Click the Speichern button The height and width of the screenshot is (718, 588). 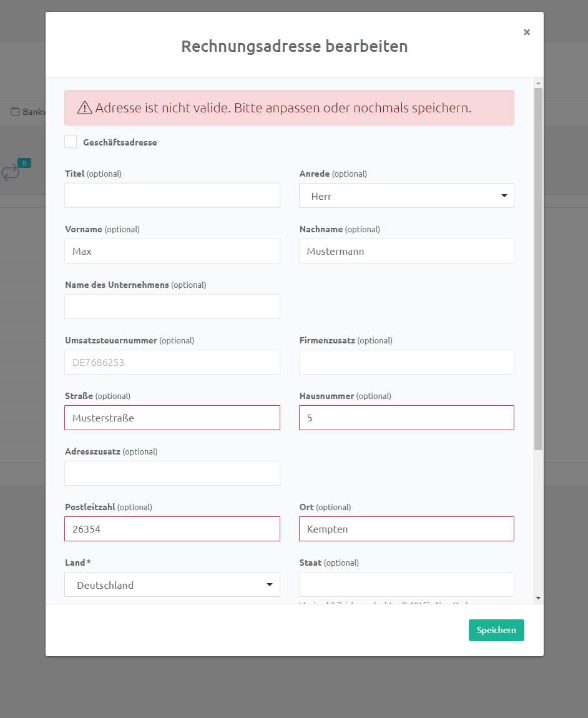496,630
